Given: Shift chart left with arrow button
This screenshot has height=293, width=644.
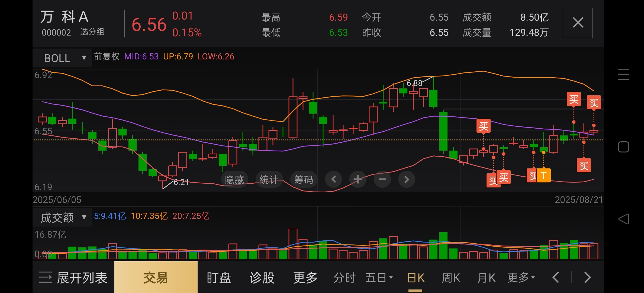Looking at the screenshot, I should (334, 179).
